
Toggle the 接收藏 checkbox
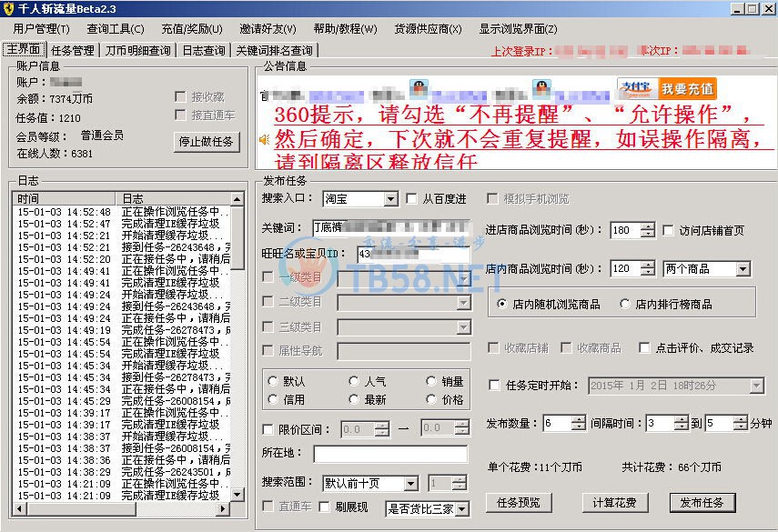point(180,96)
